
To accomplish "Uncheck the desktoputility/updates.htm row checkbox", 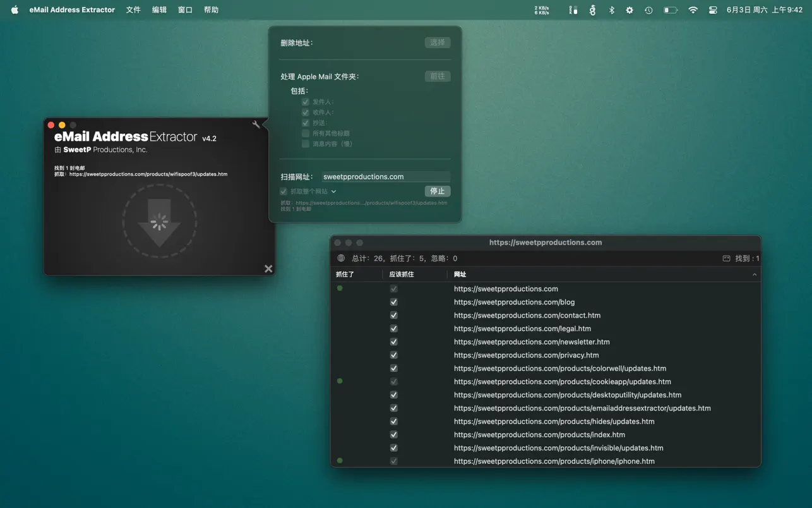I will coord(394,395).
